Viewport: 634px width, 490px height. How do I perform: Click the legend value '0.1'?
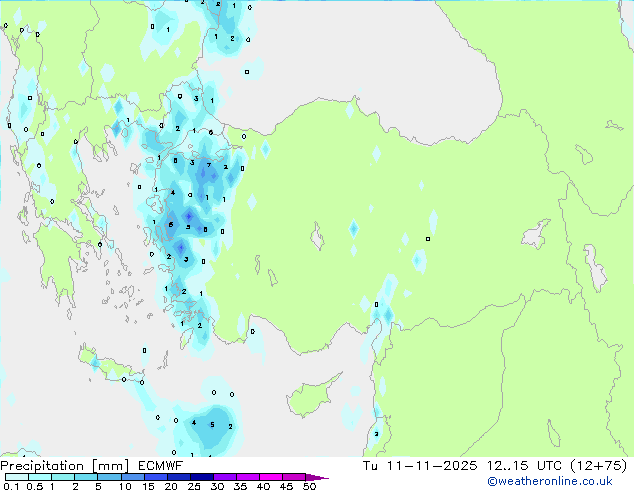[x=11, y=486]
